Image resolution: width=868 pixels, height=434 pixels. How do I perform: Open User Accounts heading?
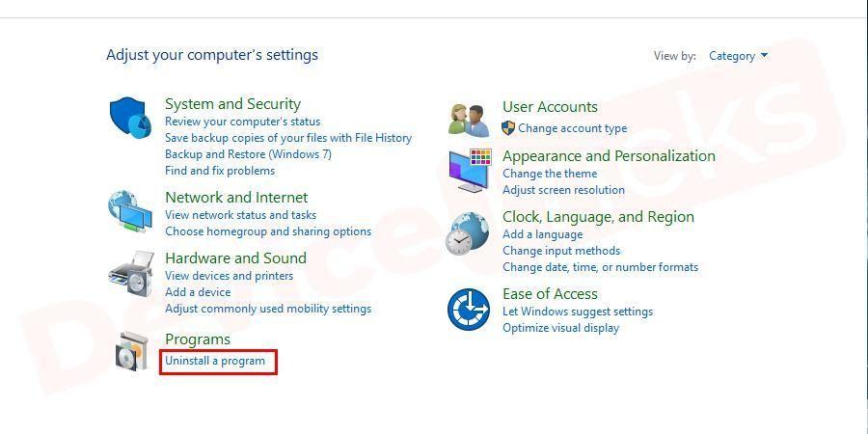pos(550,107)
